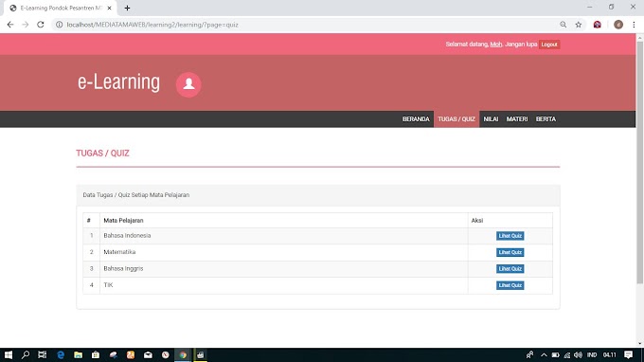The image size is (644, 362).
Task: Click the Bahasa Indonesia subject cell
Action: [284, 236]
